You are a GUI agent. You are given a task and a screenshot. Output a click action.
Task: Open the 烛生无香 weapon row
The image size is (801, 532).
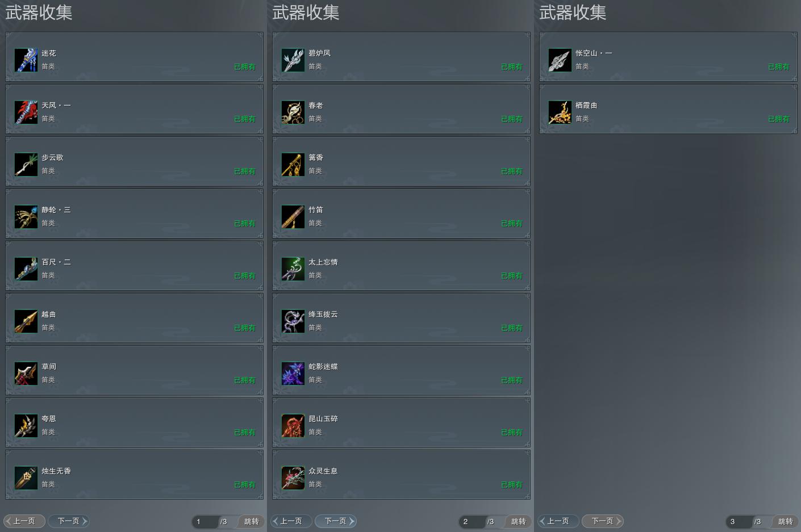tap(134, 475)
